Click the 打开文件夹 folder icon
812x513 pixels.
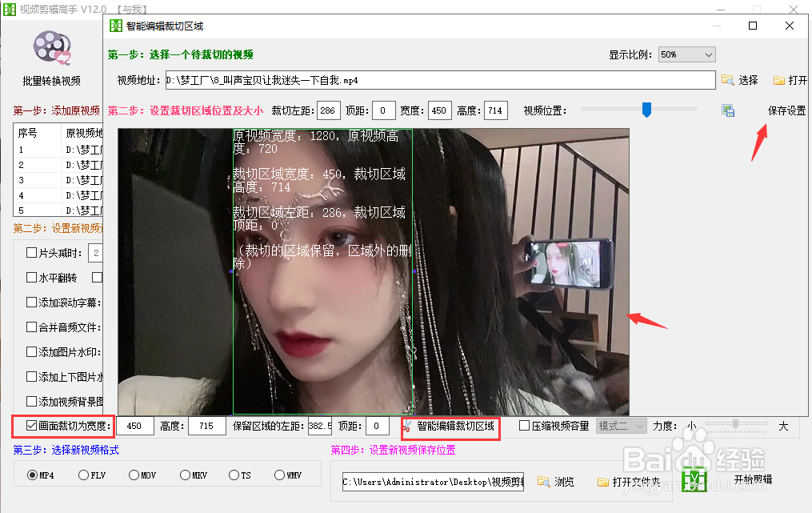[602, 482]
